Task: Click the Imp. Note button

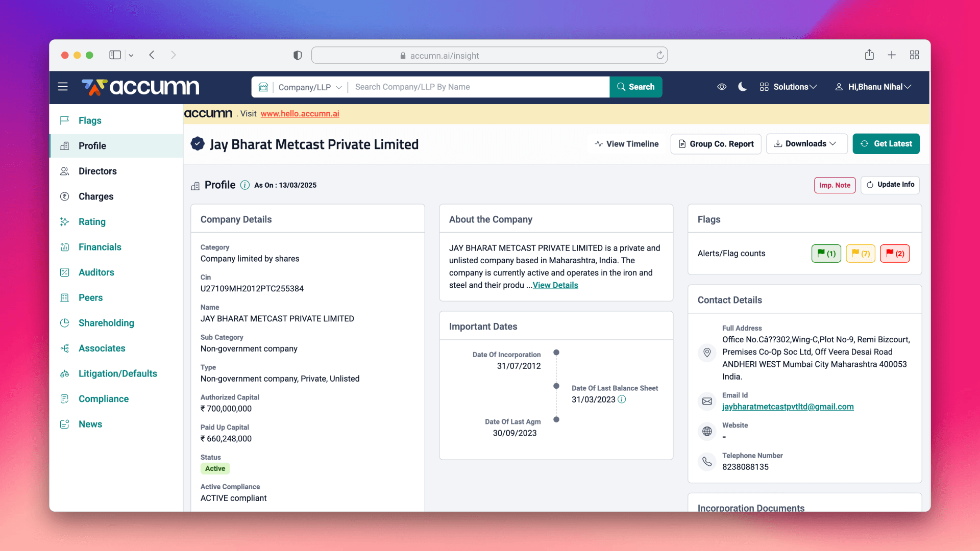Action: [835, 185]
